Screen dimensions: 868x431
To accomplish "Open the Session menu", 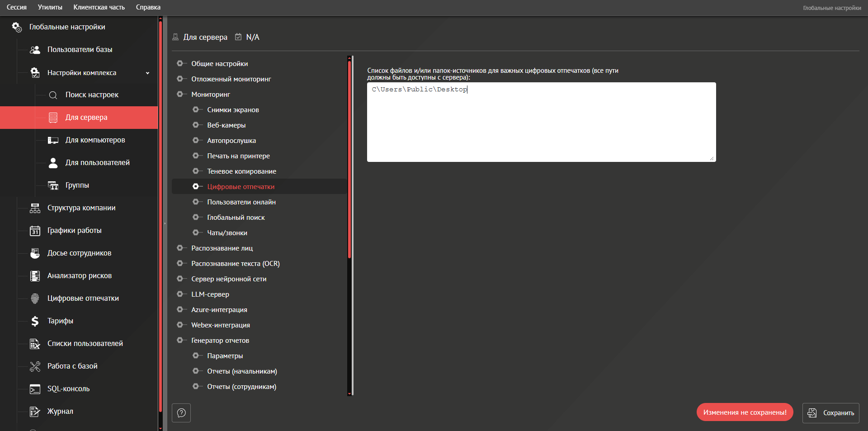I will tap(17, 7).
